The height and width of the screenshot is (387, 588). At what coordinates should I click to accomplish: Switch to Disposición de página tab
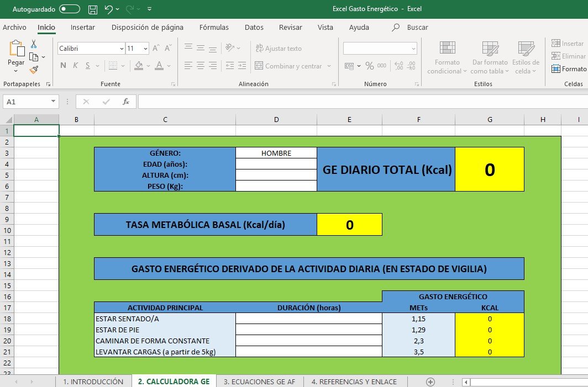(148, 28)
